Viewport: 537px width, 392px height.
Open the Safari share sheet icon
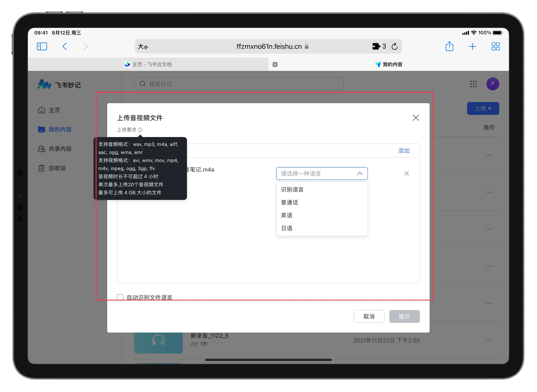tap(450, 46)
